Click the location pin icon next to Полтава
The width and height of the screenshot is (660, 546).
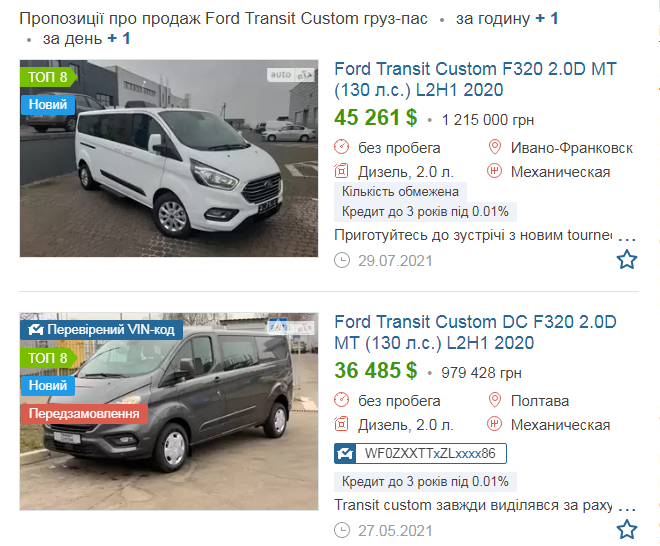[x=495, y=400]
